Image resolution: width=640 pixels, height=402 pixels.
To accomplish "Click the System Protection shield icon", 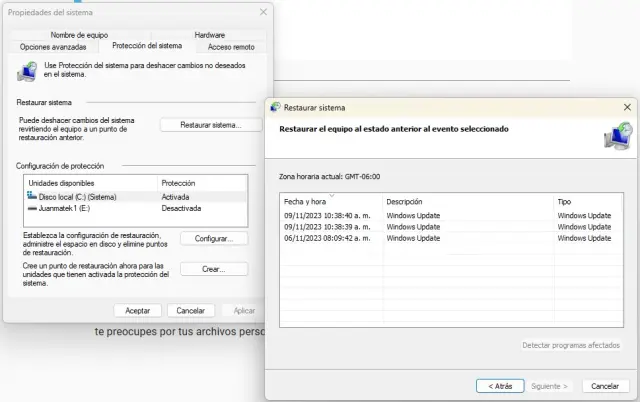I will [x=30, y=71].
